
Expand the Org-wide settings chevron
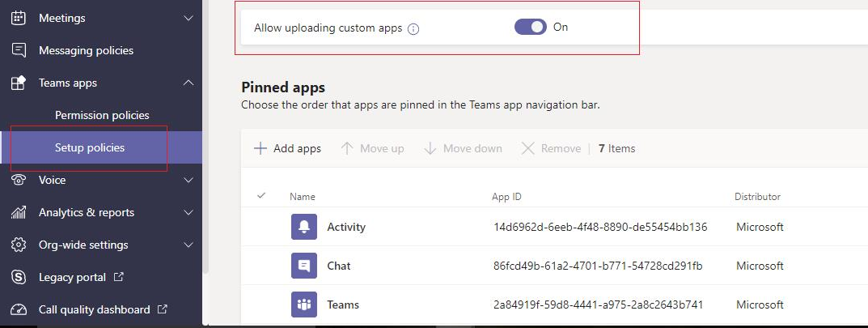pos(188,245)
